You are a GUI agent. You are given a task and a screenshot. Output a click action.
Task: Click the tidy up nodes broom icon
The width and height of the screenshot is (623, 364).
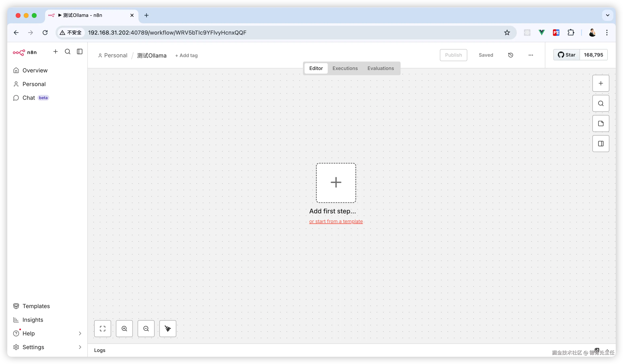pyautogui.click(x=168, y=328)
